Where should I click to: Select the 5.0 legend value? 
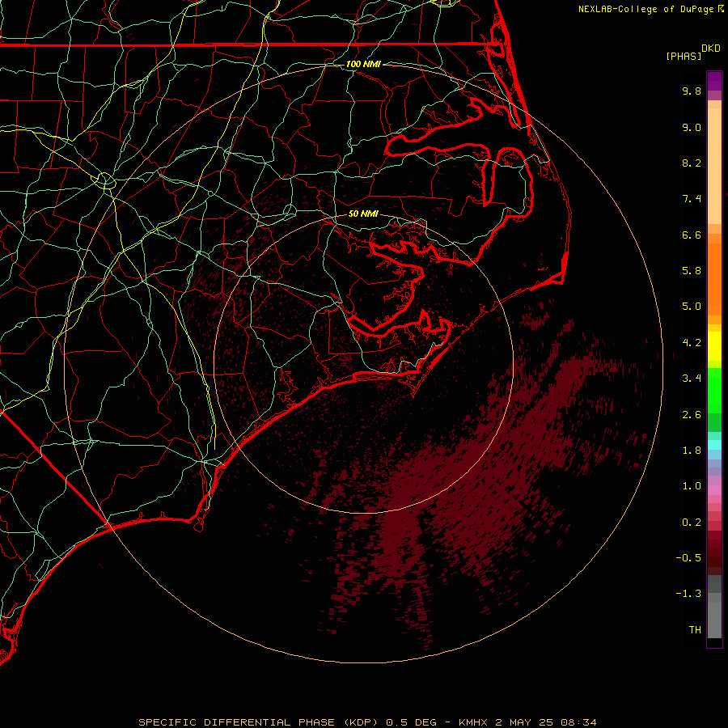[x=692, y=307]
